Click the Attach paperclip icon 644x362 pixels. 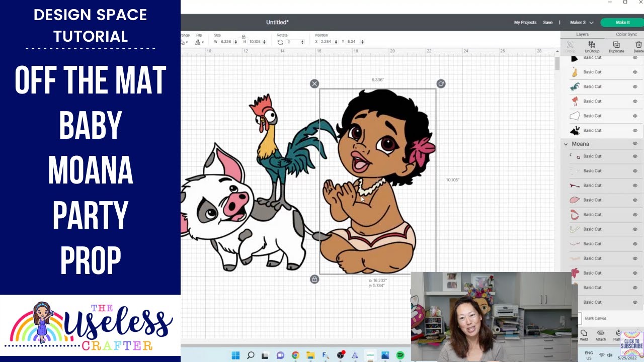(600, 333)
